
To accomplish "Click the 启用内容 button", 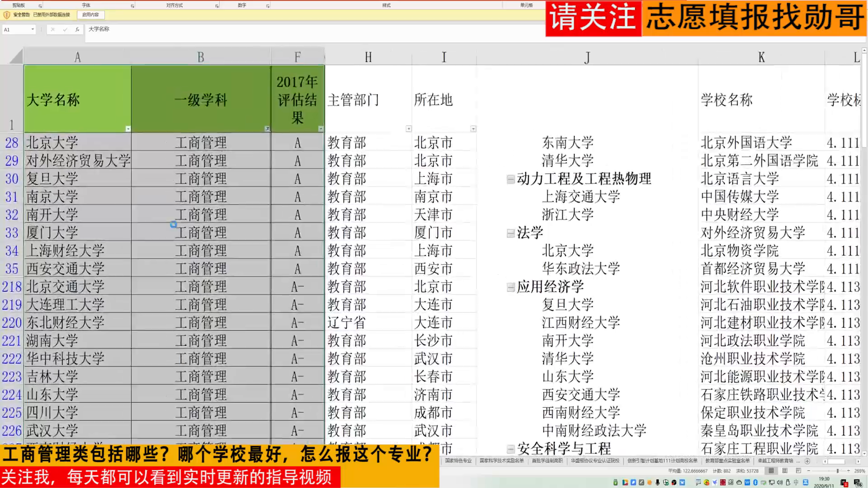I will tap(91, 14).
